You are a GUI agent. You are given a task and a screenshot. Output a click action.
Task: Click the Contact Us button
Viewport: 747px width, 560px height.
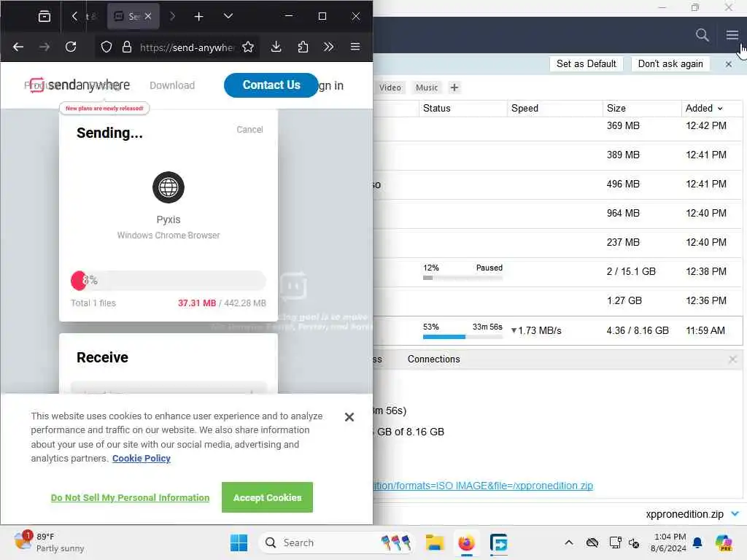(271, 85)
